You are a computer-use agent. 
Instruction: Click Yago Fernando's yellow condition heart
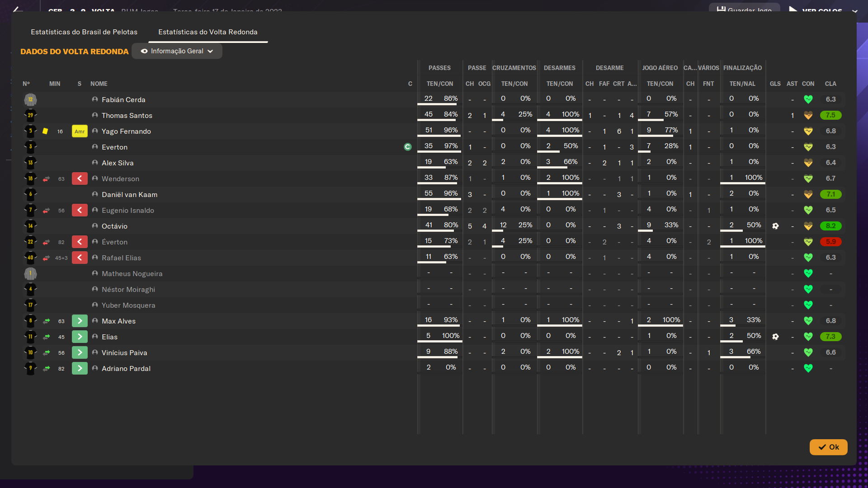pyautogui.click(x=808, y=131)
